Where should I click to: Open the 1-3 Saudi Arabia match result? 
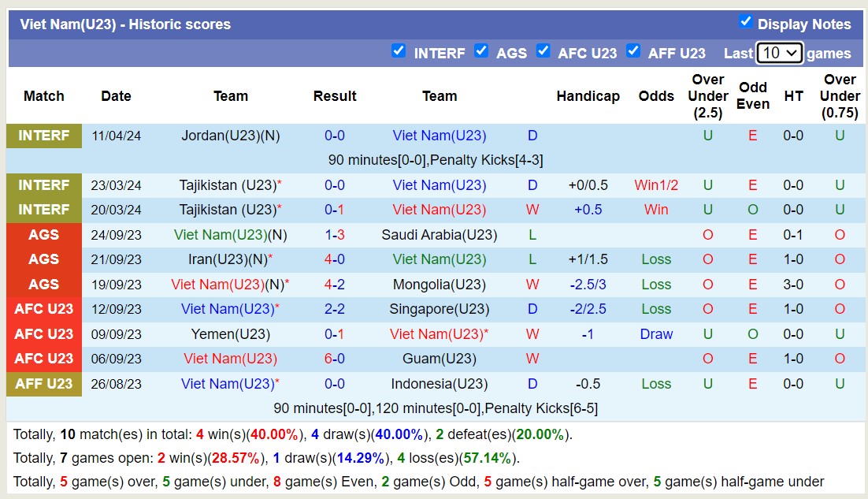(335, 235)
